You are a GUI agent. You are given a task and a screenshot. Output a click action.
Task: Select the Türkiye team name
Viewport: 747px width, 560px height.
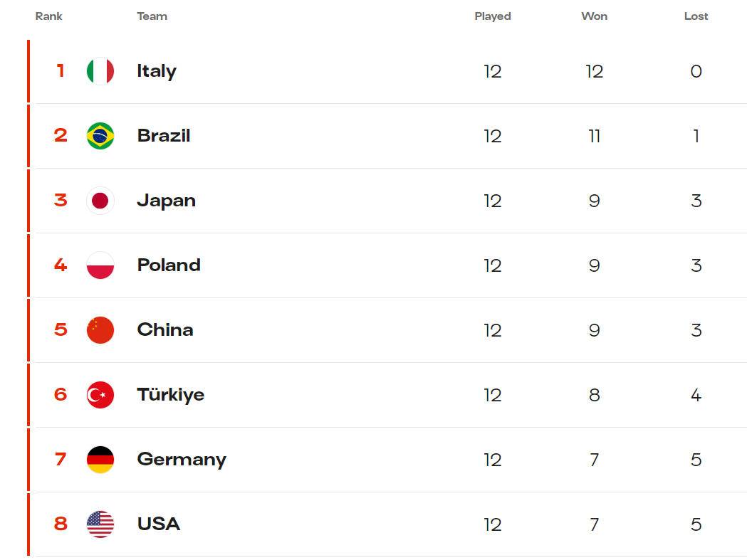[171, 395]
